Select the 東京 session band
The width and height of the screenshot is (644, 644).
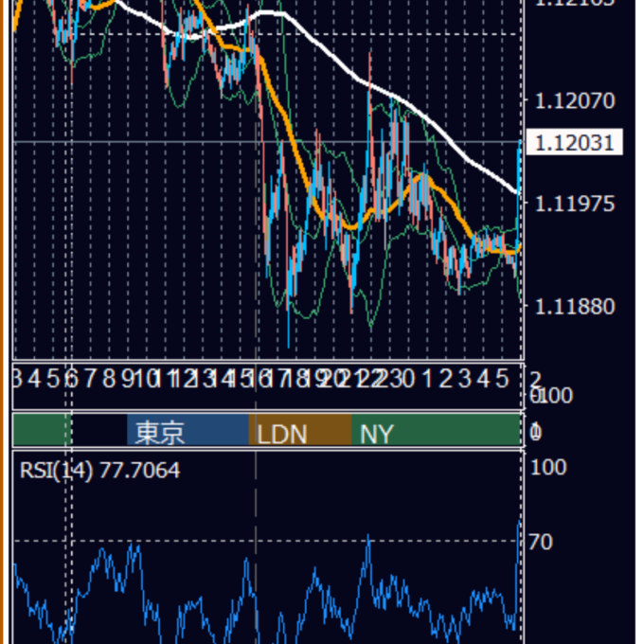pyautogui.click(x=188, y=430)
